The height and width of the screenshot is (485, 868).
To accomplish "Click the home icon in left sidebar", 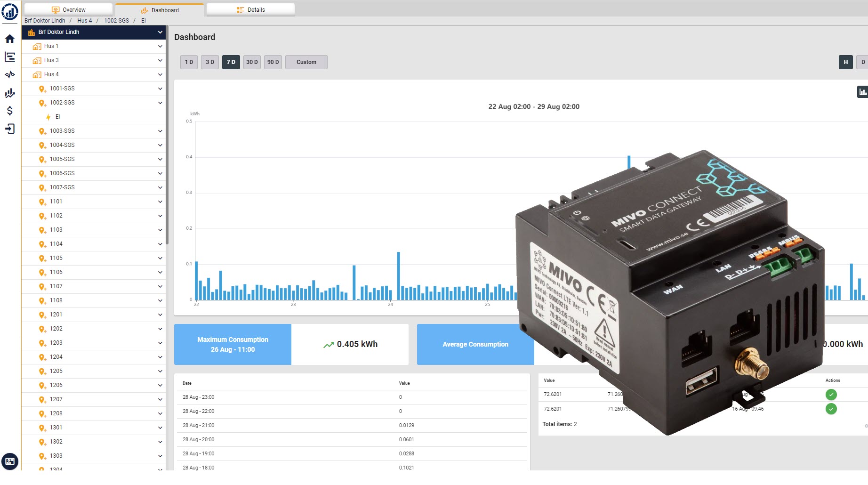I will (x=10, y=39).
